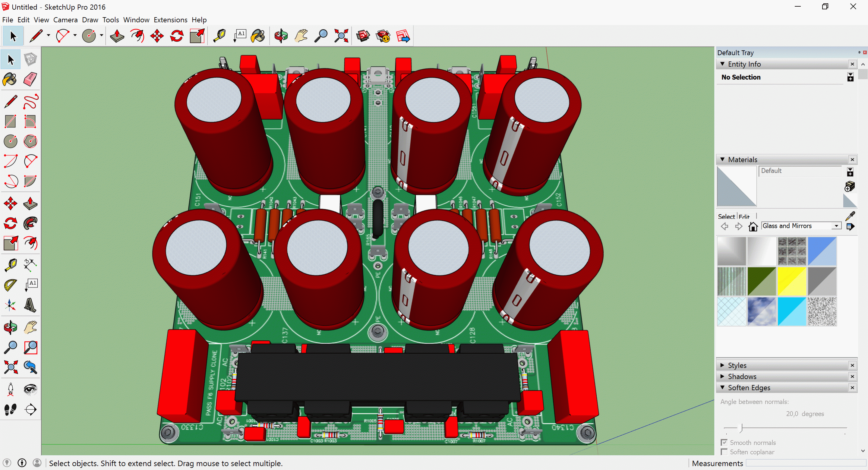
Task: Select the Look Around eye tool
Action: [x=30, y=390]
